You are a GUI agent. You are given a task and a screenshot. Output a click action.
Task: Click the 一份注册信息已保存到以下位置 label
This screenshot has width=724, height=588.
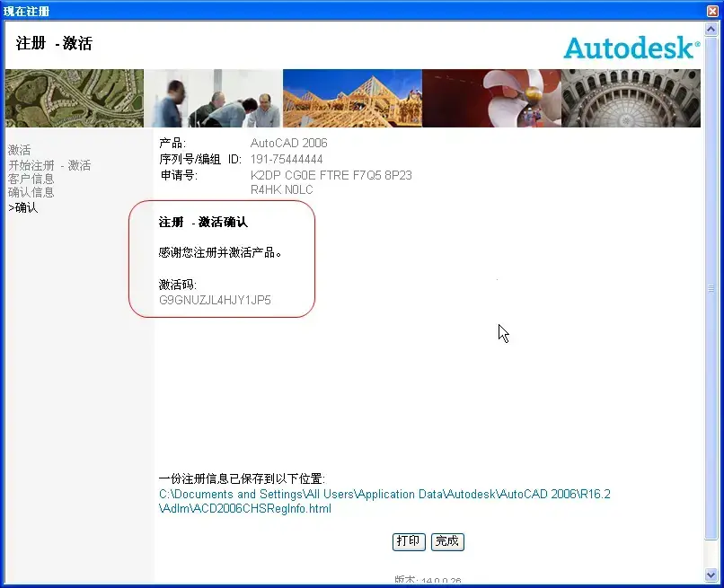(242, 478)
